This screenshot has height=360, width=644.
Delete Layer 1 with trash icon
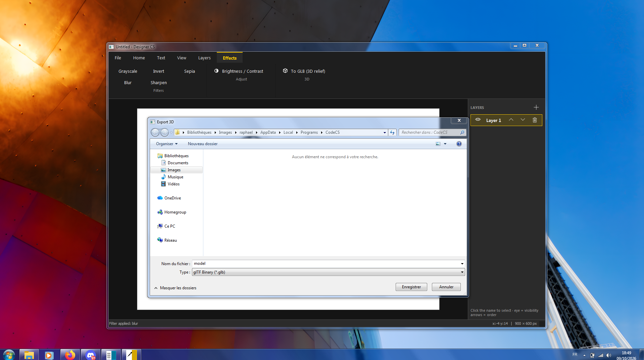[535, 120]
